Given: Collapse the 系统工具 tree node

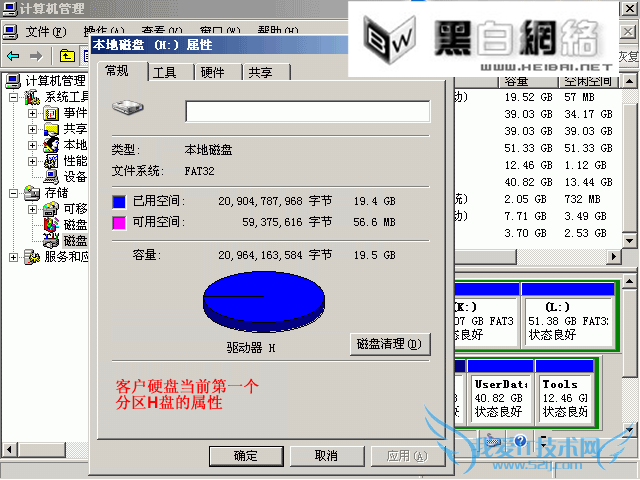Looking at the screenshot, I should pos(13,97).
